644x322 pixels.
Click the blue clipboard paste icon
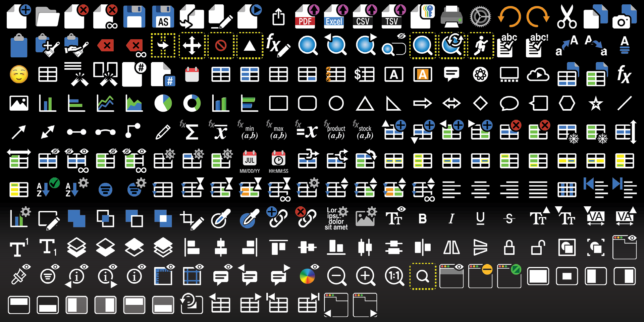point(19,46)
